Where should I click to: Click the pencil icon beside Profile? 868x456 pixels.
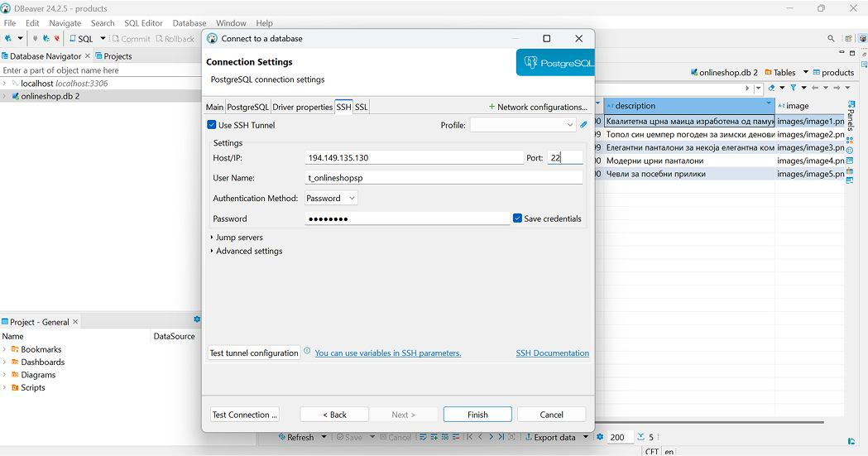[583, 125]
